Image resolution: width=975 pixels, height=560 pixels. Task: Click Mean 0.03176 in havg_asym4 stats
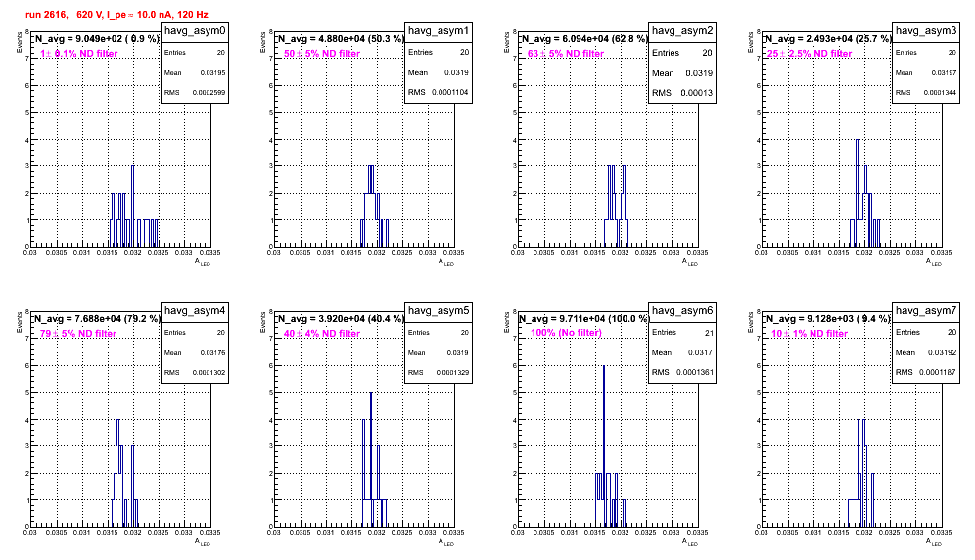(195, 352)
